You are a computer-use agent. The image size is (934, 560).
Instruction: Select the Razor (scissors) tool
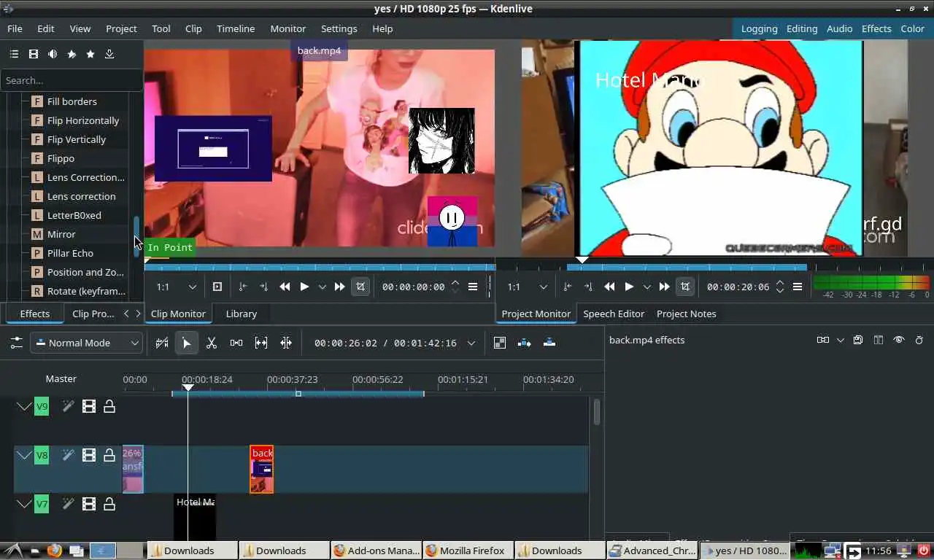tap(212, 343)
